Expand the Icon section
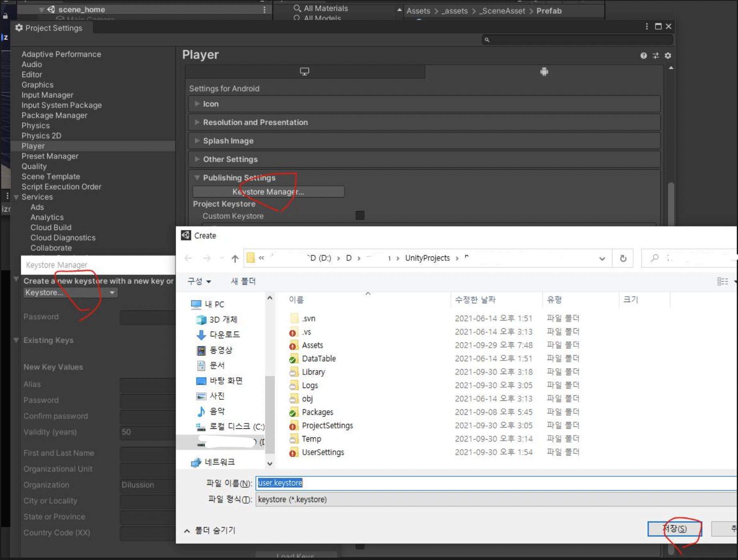Image resolution: width=738 pixels, height=560 pixels. (x=424, y=104)
